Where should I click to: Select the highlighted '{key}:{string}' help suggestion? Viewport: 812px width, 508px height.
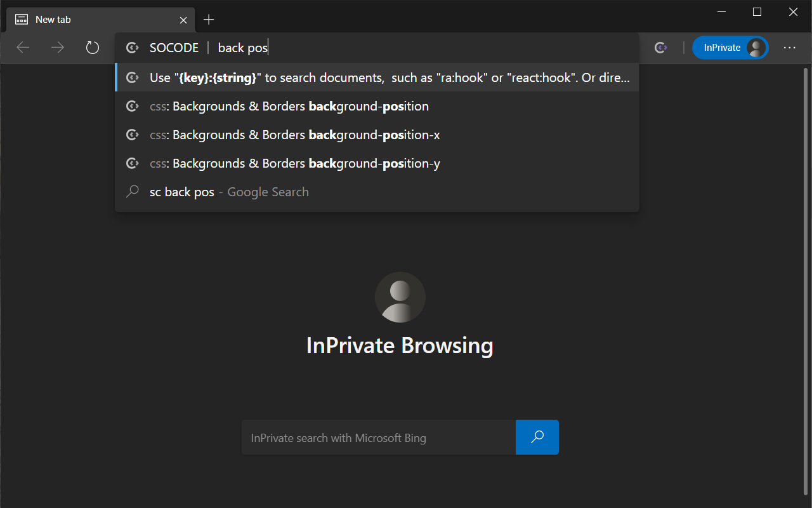click(x=377, y=77)
